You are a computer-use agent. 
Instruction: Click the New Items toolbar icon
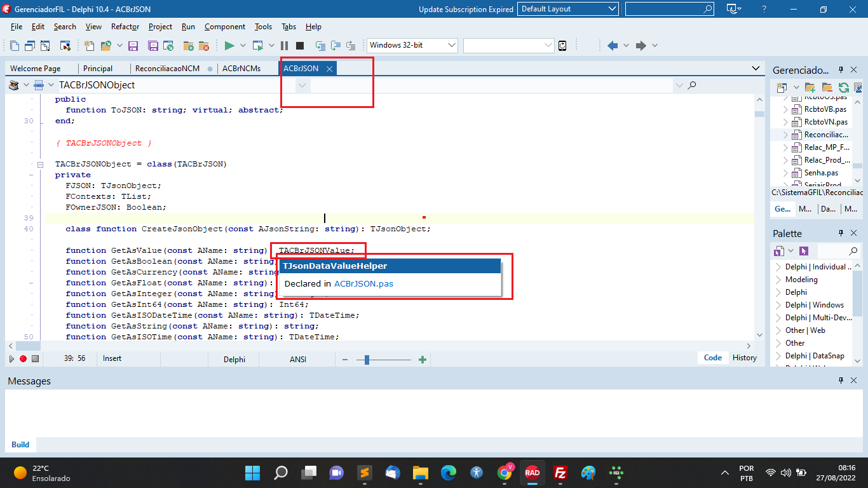click(x=89, y=46)
